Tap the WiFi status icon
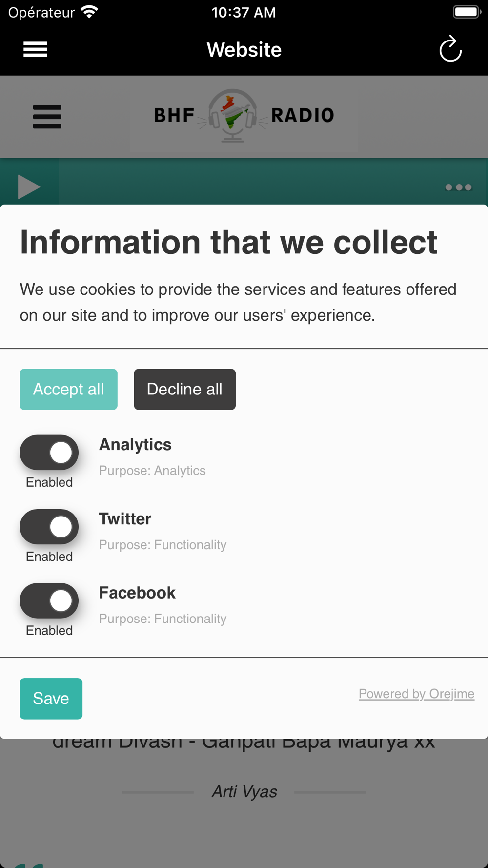 [89, 12]
